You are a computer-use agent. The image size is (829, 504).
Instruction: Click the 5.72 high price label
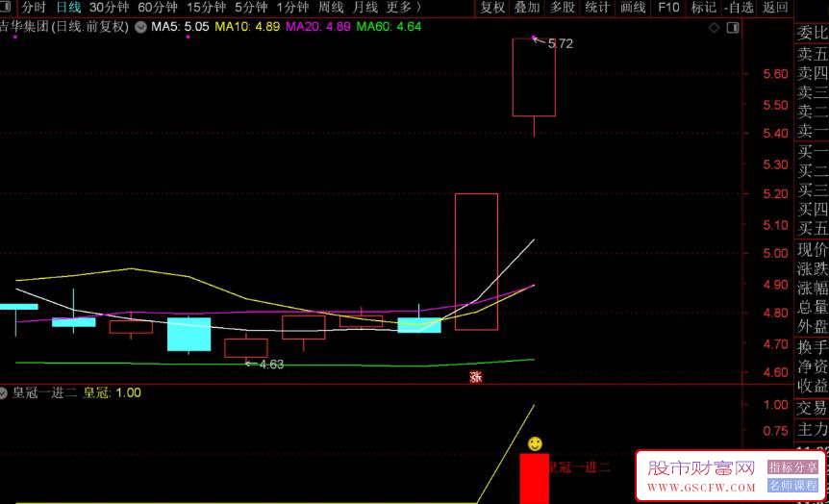pos(561,44)
